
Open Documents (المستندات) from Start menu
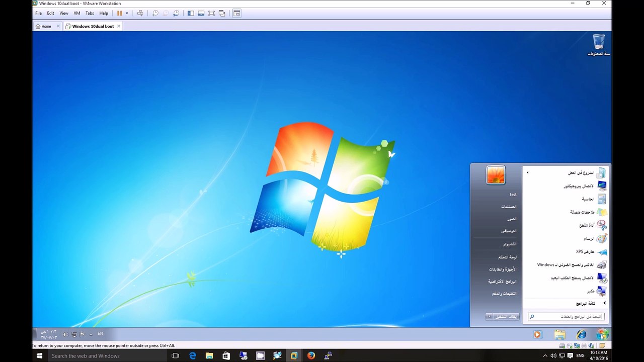pyautogui.click(x=509, y=207)
